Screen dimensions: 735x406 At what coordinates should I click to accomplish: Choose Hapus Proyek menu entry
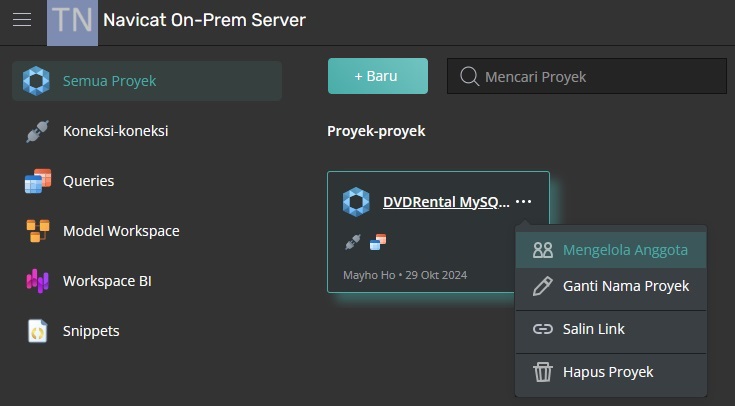[611, 372]
